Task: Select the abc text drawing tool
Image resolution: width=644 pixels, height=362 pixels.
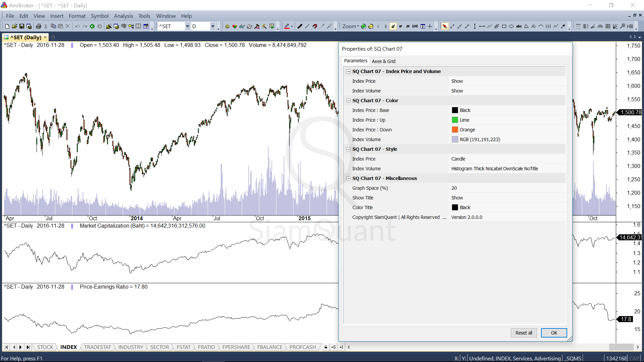Action: pyautogui.click(x=519, y=26)
